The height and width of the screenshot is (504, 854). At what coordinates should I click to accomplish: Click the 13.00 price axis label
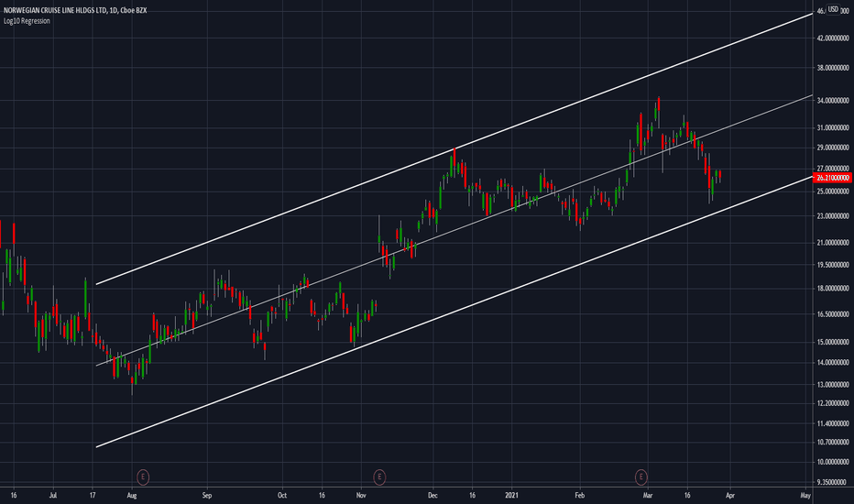click(x=833, y=385)
